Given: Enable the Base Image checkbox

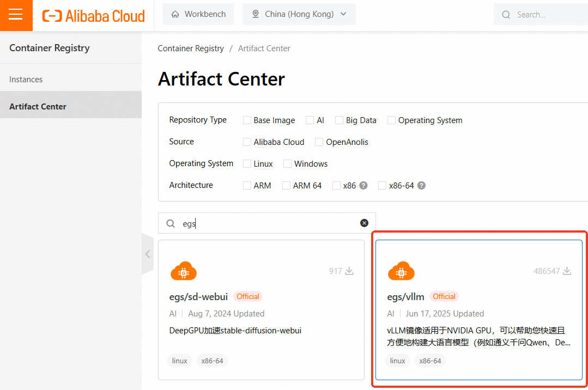Looking at the screenshot, I should coord(247,120).
